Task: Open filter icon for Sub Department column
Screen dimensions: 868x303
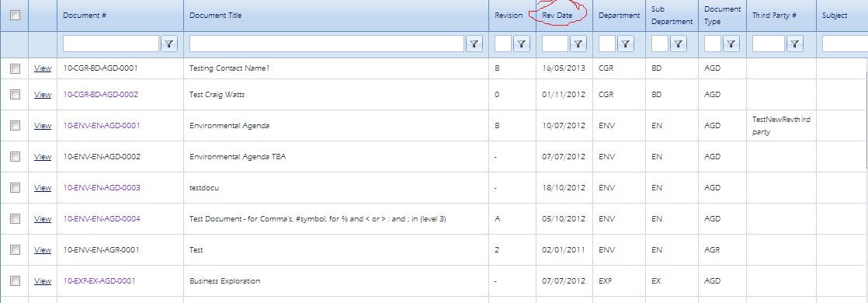Action: pyautogui.click(x=678, y=44)
